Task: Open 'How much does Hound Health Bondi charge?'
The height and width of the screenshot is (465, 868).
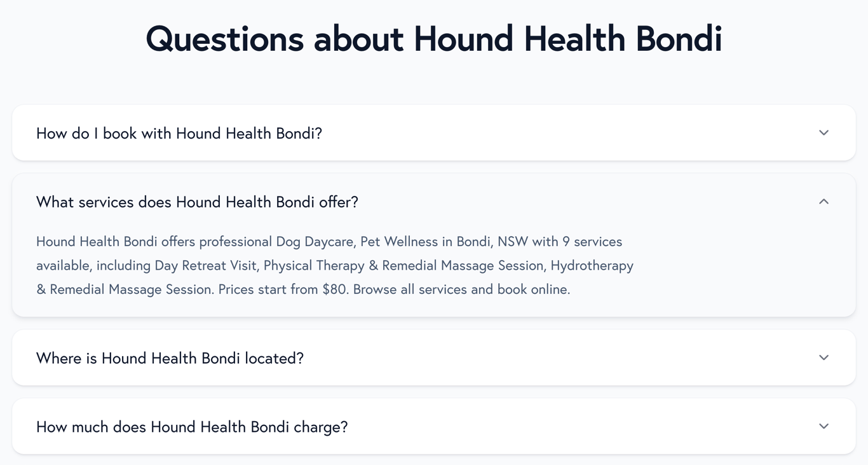Action: click(192, 426)
